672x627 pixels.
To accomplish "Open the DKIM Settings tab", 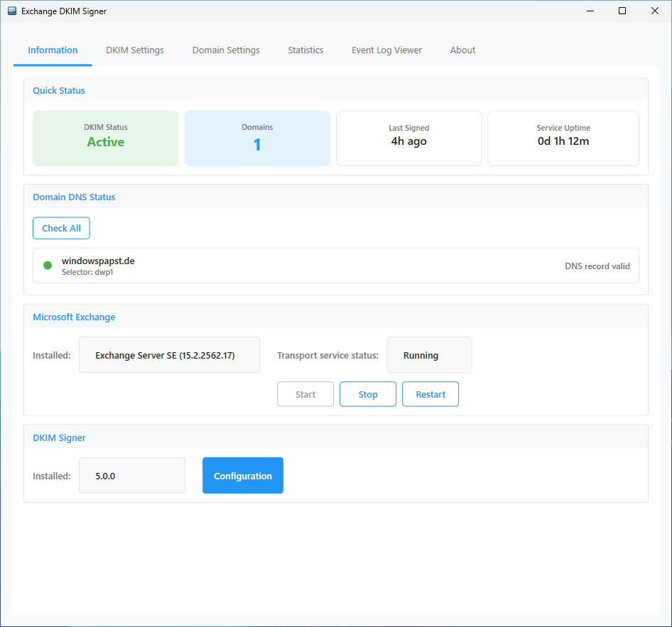I will coord(135,50).
